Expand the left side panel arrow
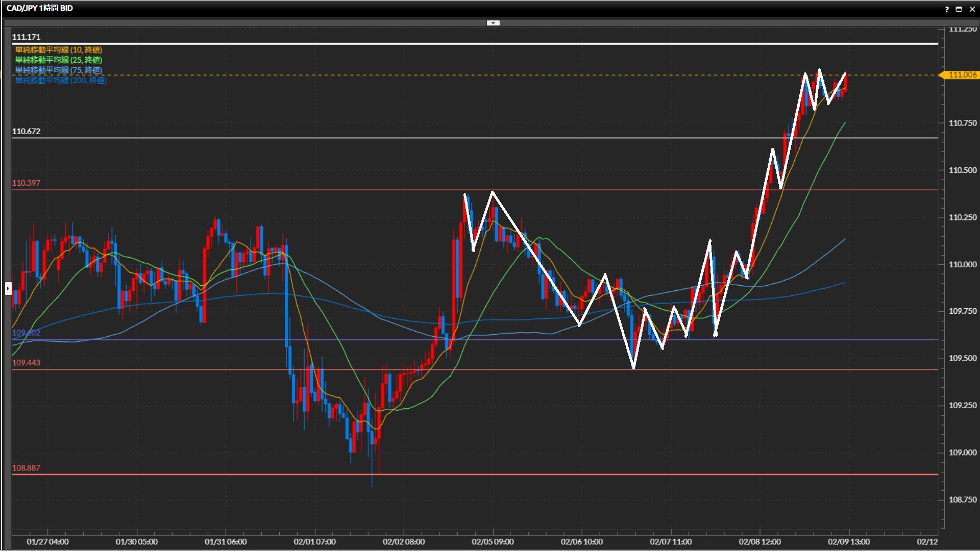 pyautogui.click(x=8, y=289)
